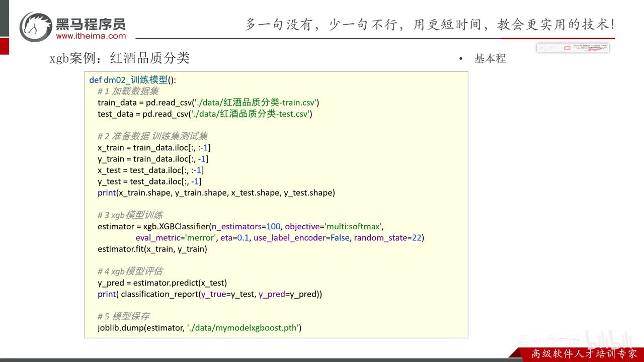Click the y_test = test_data.iloc line
The height and width of the screenshot is (362, 644).
[x=149, y=181]
